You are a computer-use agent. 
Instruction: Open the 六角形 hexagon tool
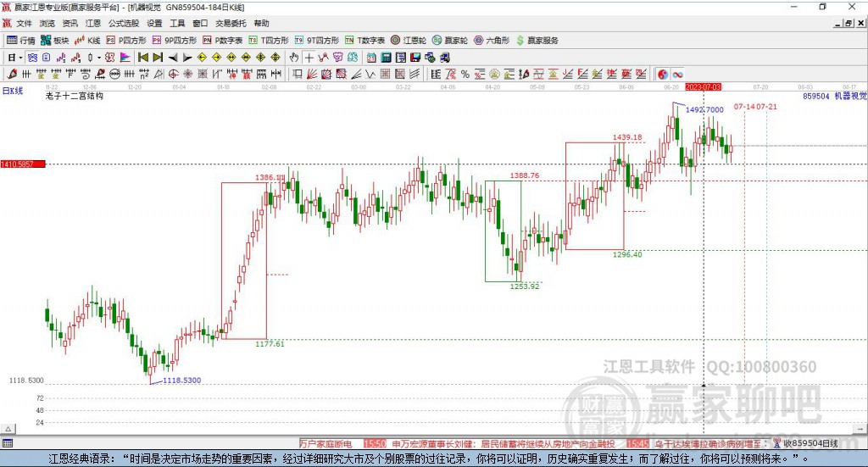pos(492,41)
